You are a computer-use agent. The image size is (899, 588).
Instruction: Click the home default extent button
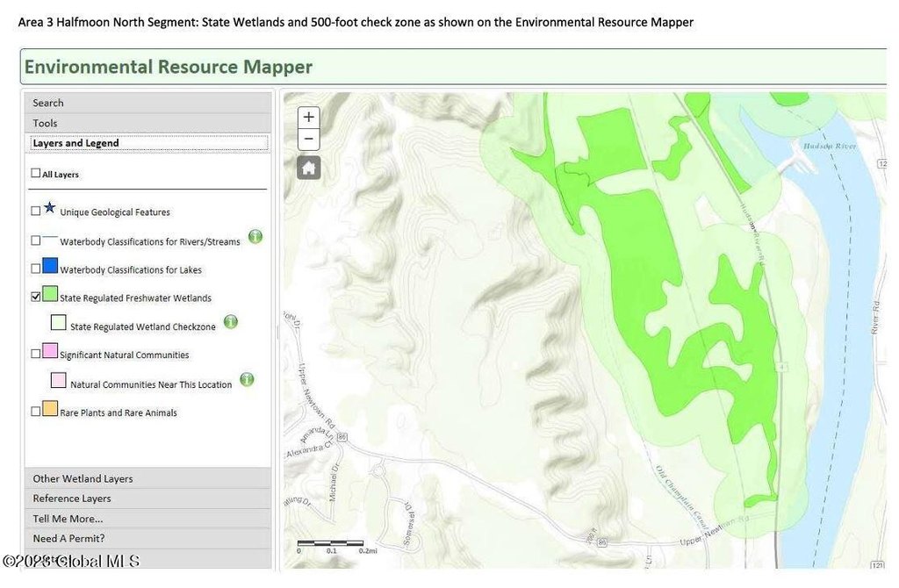pos(309,168)
